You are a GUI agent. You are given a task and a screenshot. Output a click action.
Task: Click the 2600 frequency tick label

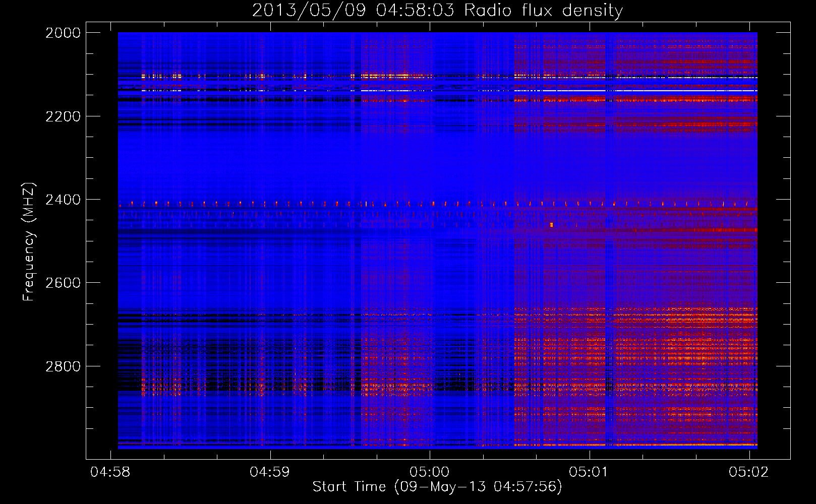coord(63,283)
